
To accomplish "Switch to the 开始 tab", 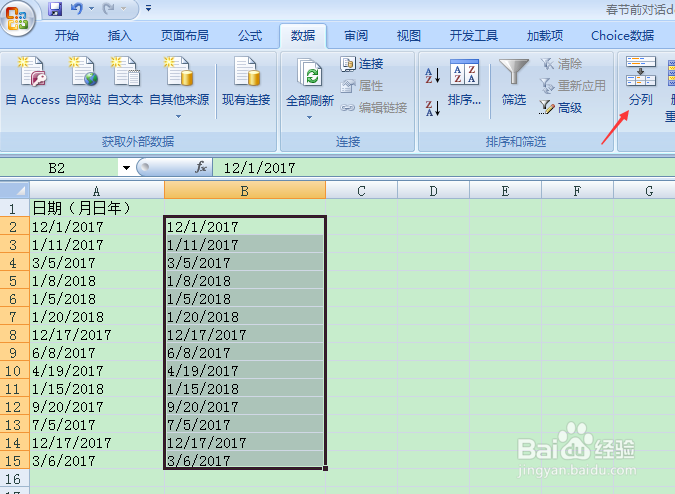I will coord(67,36).
